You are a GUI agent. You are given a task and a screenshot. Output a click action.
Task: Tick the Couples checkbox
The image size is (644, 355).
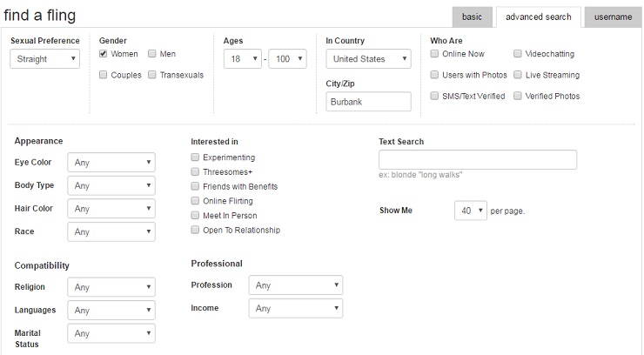click(x=104, y=75)
